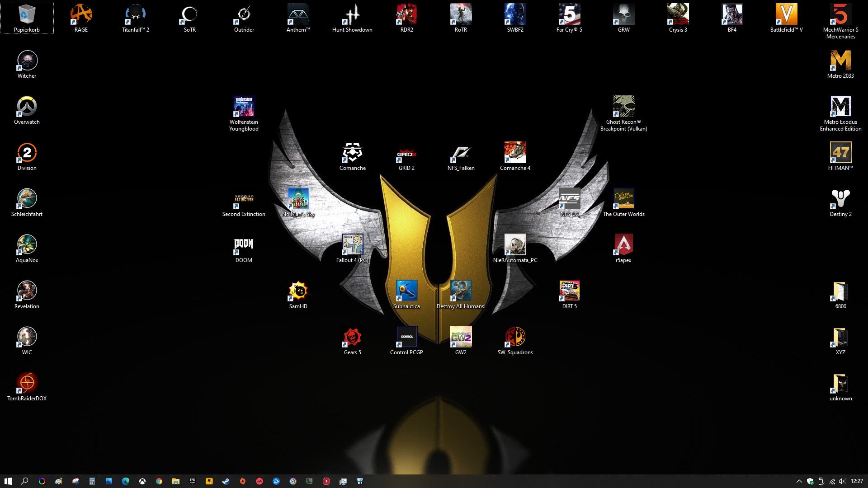This screenshot has width=868, height=488.
Task: Select Ghost Recon Breakpoint (Vulkan) icon
Action: tap(624, 107)
